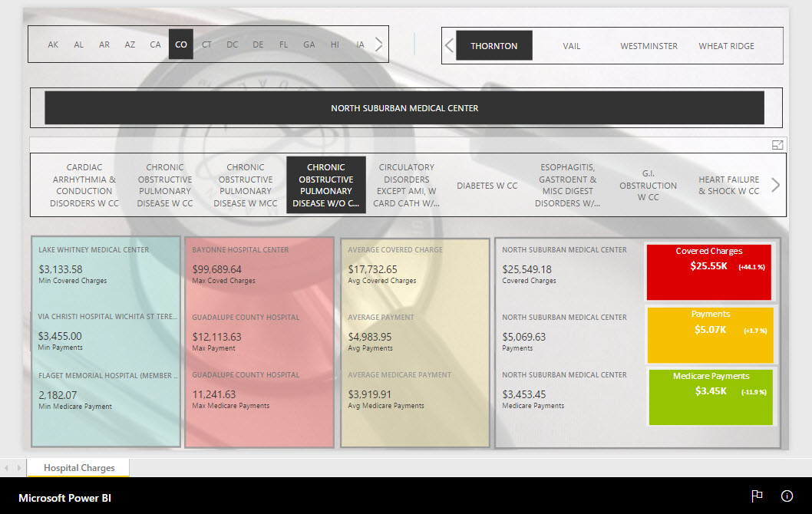Select North Suburban Medical Center hospital bar
Screen dimensions: 812x514
pos(404,108)
